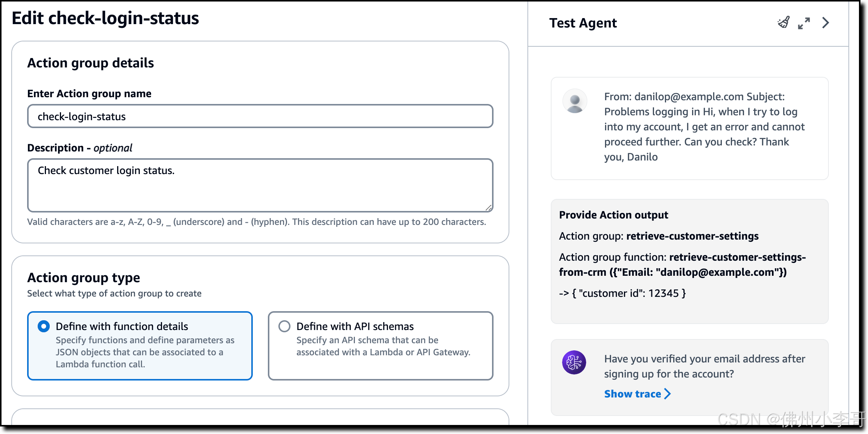The width and height of the screenshot is (868, 434).
Task: Switch focus to the Test Agent panel
Action: tap(583, 23)
